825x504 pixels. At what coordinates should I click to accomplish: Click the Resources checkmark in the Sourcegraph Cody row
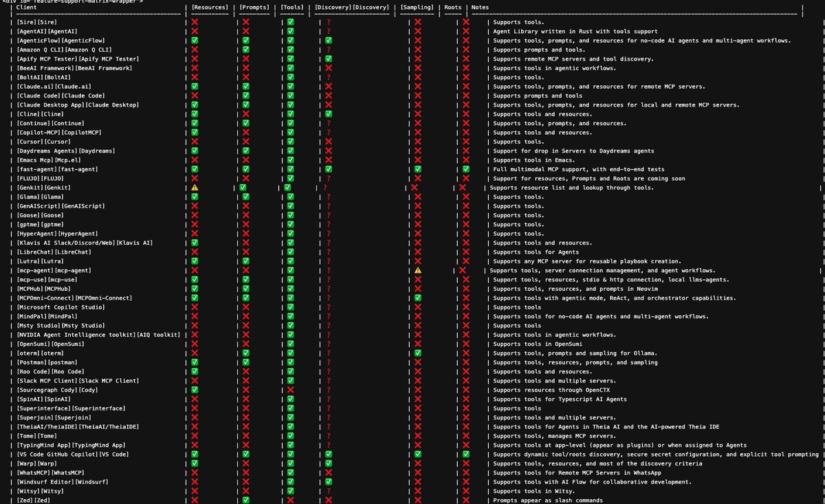click(x=195, y=390)
